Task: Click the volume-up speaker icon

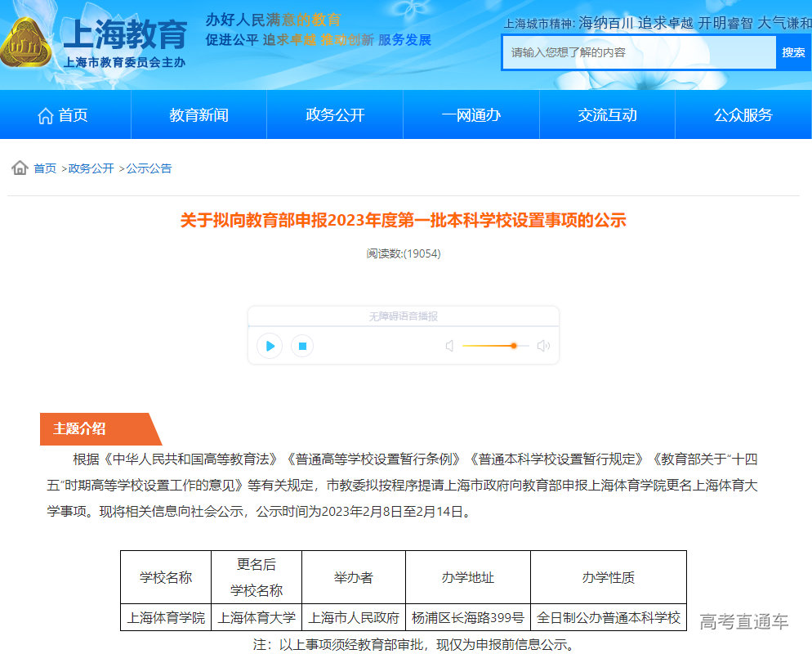Action: [542, 346]
